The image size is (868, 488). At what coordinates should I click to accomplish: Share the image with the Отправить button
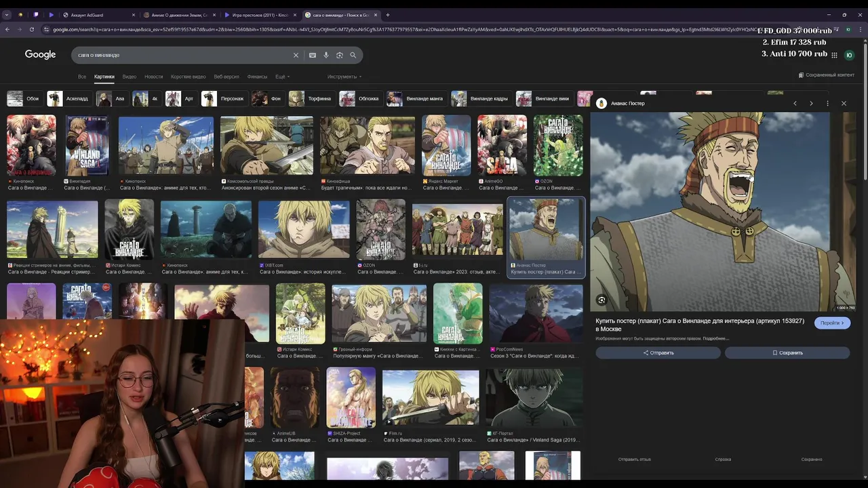[658, 352]
